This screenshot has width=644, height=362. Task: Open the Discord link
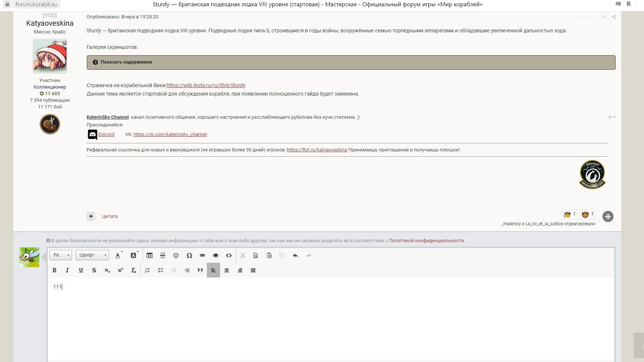tap(107, 135)
